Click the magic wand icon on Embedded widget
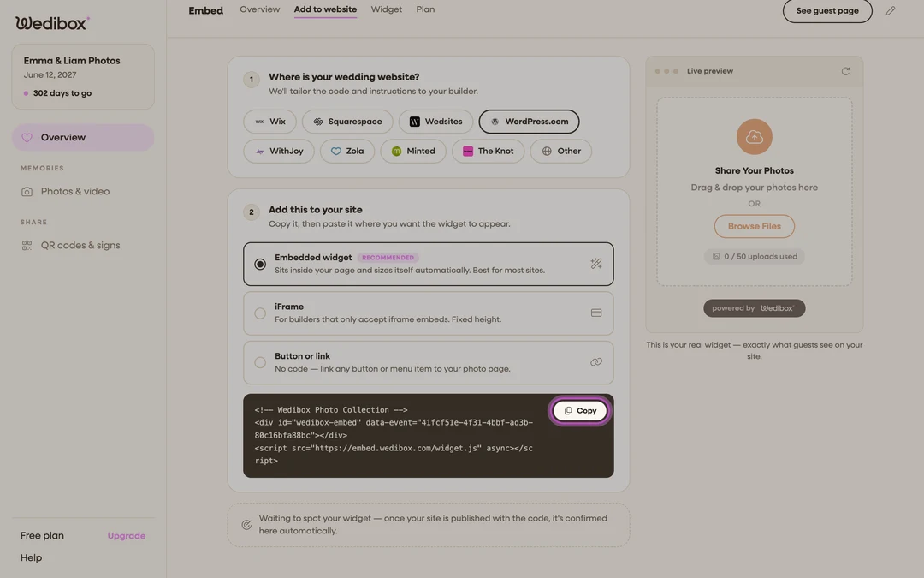Screen dimensions: 924x578 pos(596,264)
